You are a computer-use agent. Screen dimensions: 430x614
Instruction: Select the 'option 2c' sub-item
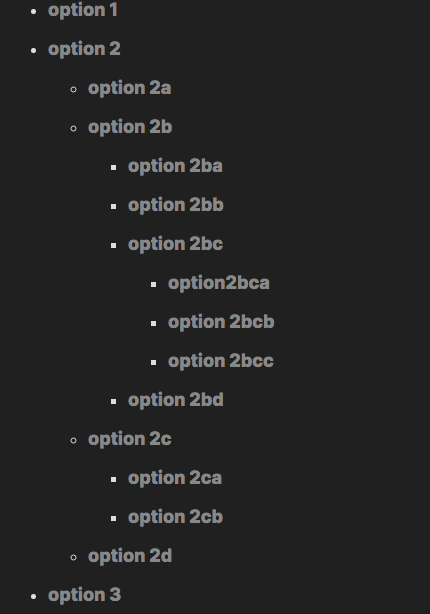[130, 439]
